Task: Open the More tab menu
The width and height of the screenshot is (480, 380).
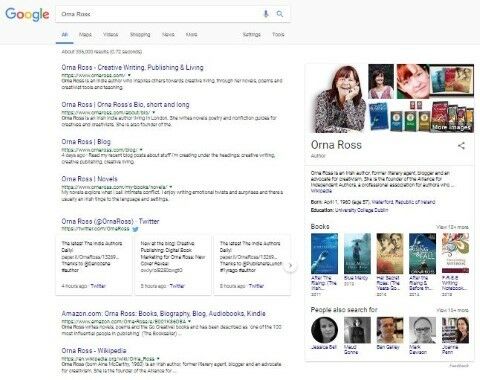Action: click(191, 35)
